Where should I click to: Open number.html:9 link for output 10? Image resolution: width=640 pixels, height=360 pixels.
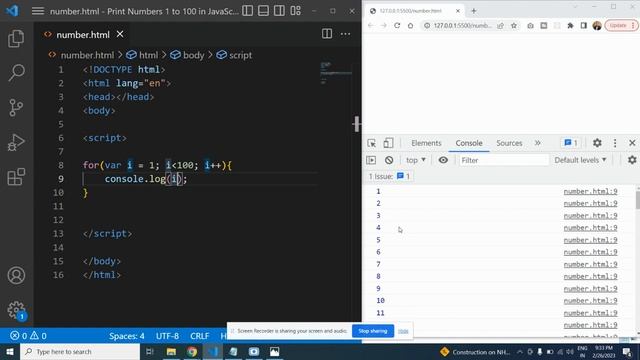pyautogui.click(x=590, y=301)
